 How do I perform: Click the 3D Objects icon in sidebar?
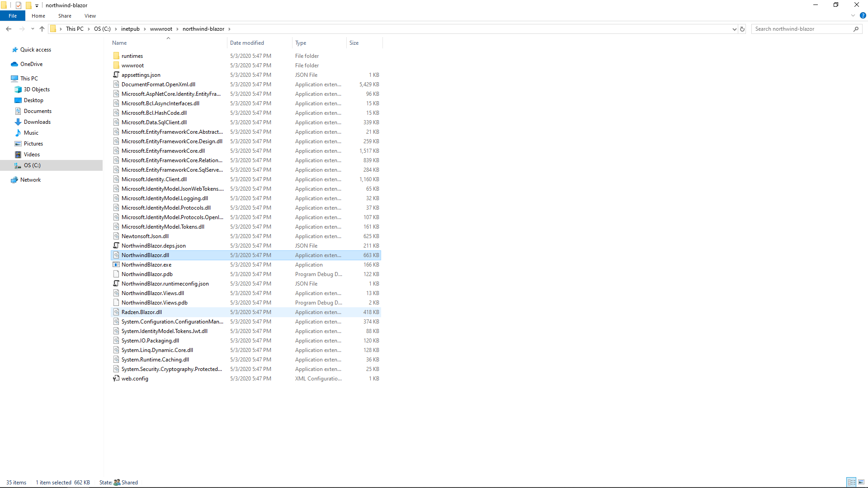pos(18,89)
